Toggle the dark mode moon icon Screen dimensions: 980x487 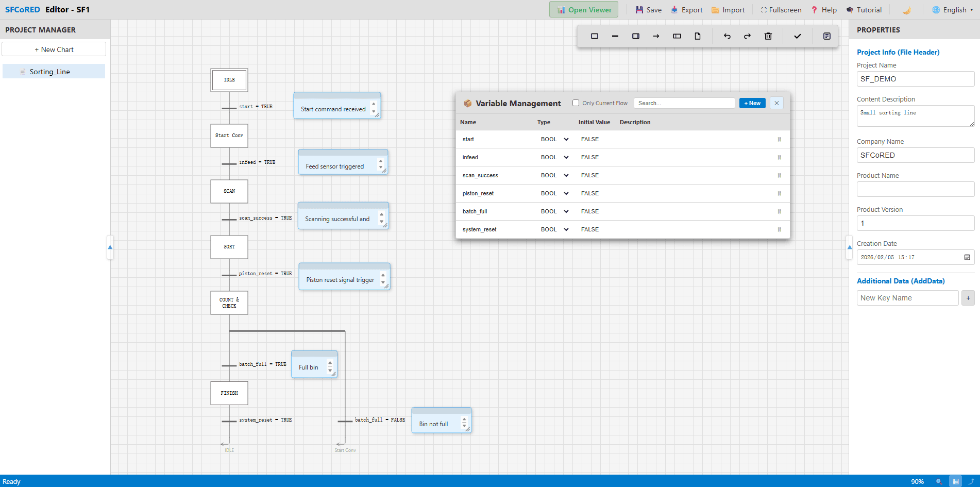pyautogui.click(x=907, y=10)
